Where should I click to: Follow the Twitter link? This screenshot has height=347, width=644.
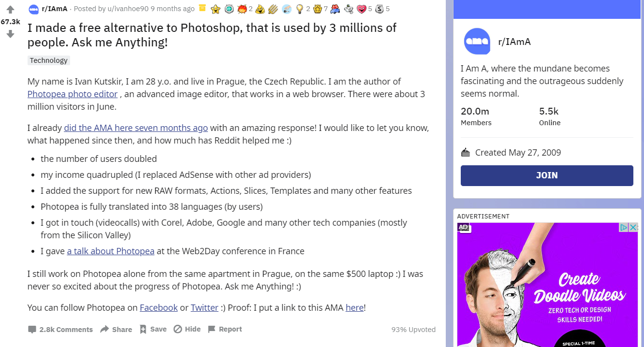point(205,308)
